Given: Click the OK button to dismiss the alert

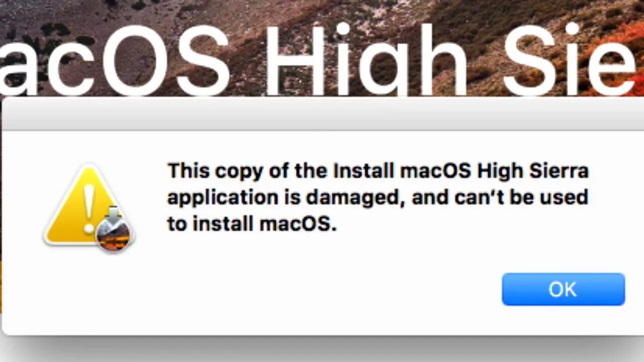Looking at the screenshot, I should click(x=563, y=289).
